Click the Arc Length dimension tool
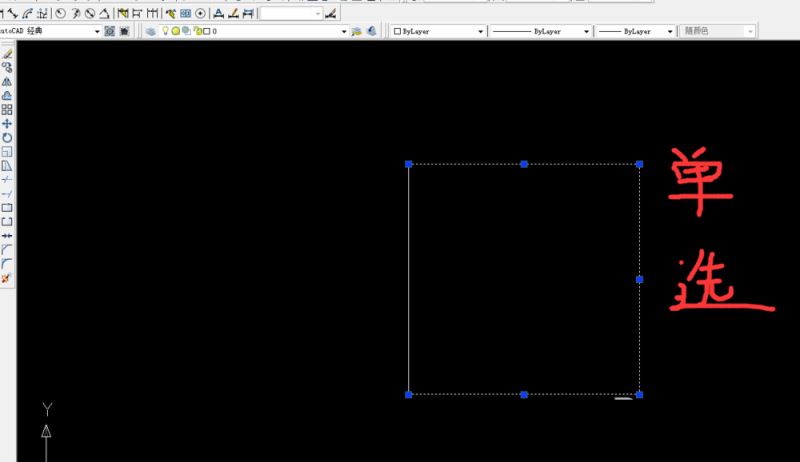Screen dimensions: 800x462 coord(28,14)
